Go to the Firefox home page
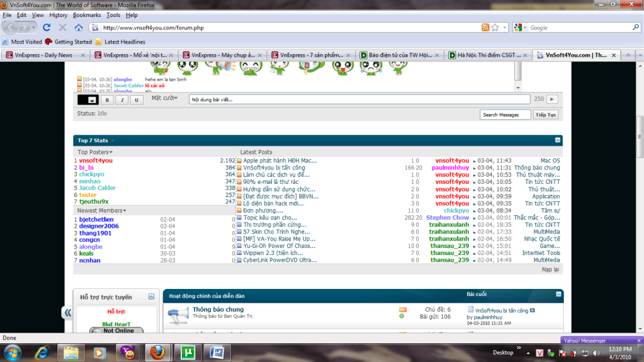Viewport: 644px width, 362px height. click(x=79, y=28)
